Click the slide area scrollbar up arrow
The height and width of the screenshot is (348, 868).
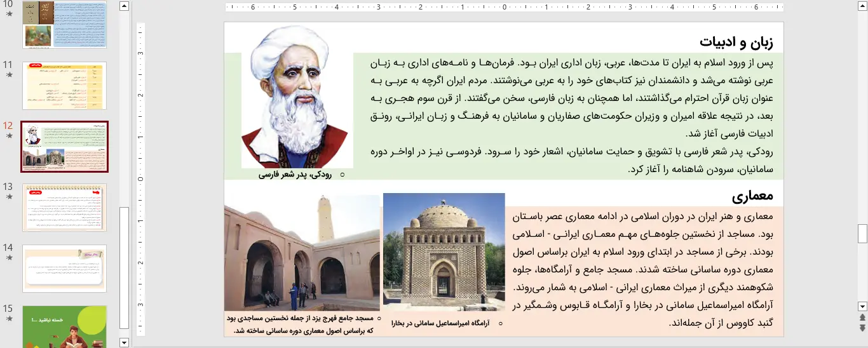pos(862,6)
